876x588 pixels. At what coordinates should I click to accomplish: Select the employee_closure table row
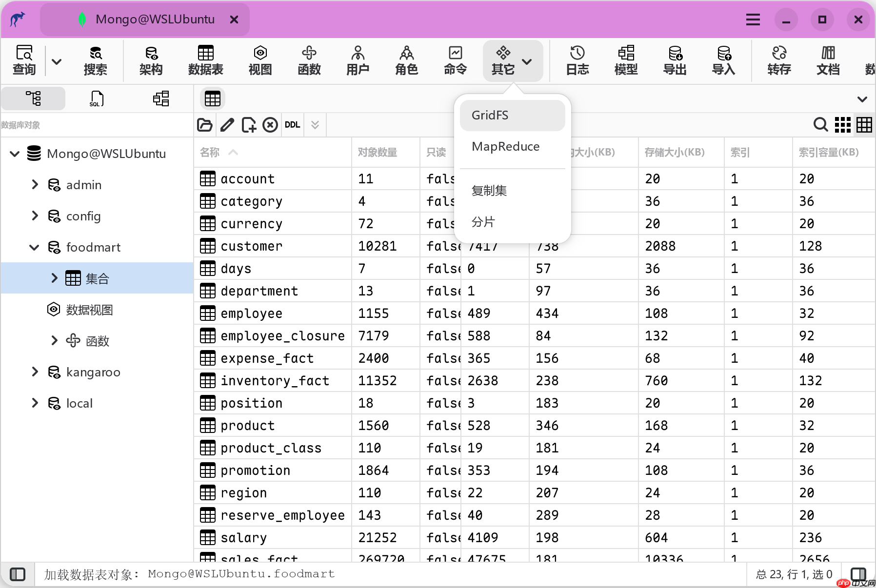(282, 335)
